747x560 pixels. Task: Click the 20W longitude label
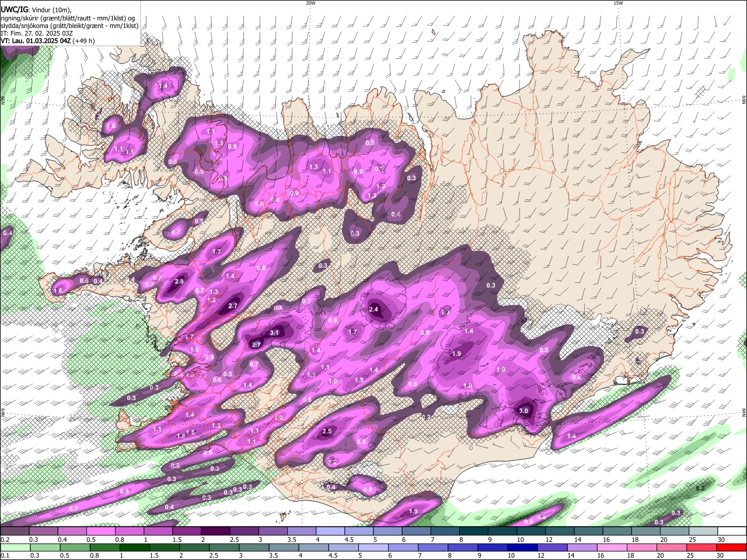pos(310,3)
